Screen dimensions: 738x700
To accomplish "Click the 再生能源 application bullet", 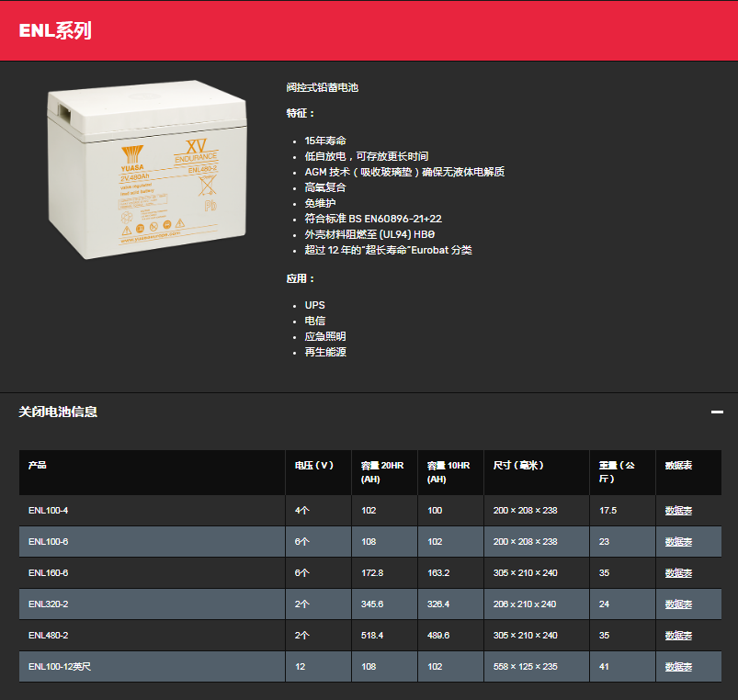I will (325, 352).
